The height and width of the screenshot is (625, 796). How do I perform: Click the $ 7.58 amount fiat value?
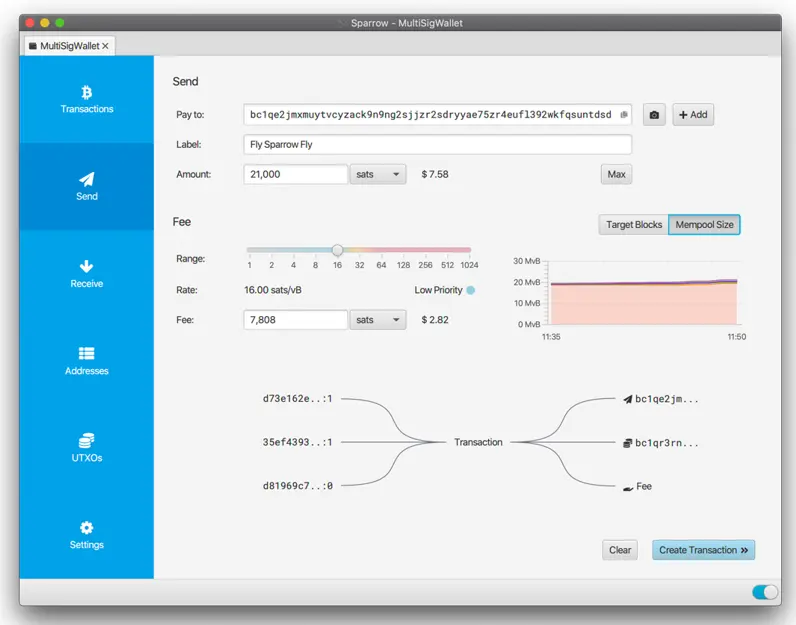(435, 174)
